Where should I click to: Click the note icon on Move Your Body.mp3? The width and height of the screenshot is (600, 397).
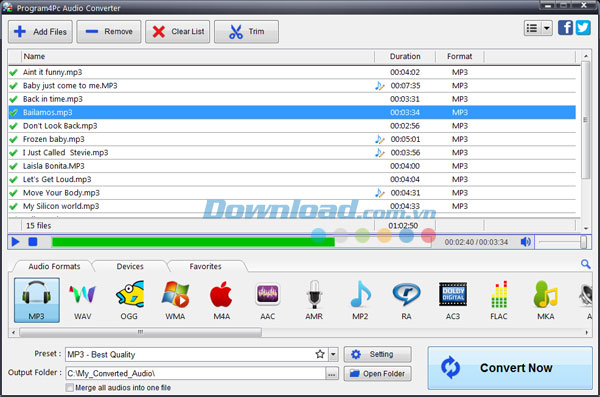point(379,193)
